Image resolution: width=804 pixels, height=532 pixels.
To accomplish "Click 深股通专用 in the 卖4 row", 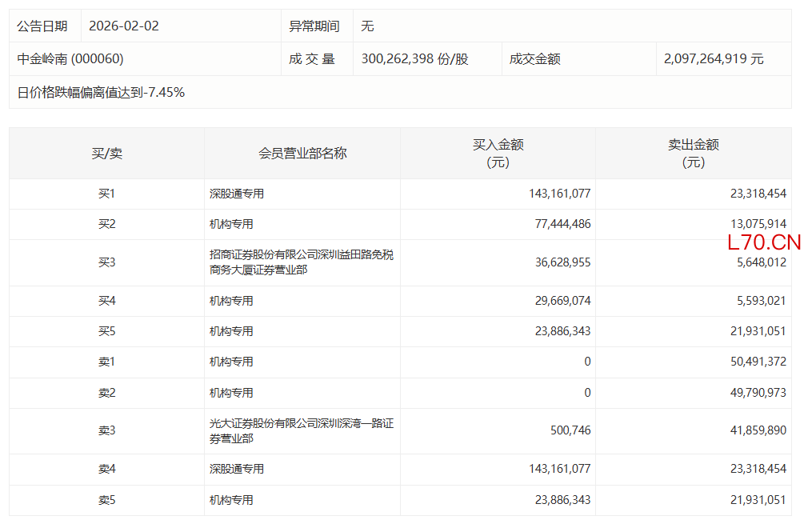I will 237,470.
